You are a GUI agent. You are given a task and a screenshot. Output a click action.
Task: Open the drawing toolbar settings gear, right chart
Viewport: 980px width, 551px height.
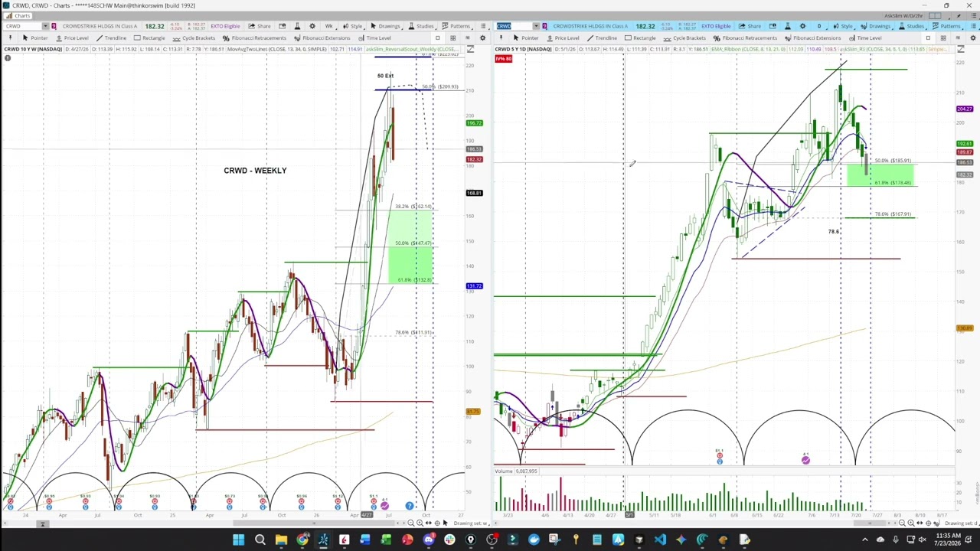(972, 38)
